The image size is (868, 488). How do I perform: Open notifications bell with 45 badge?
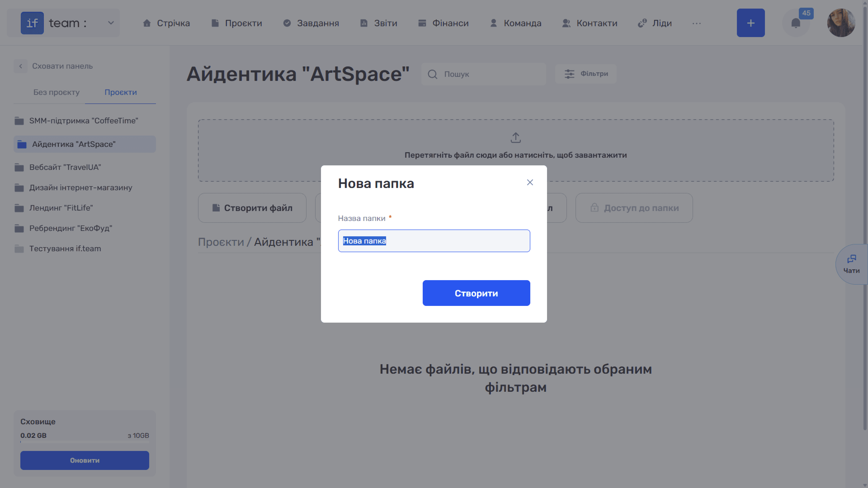tap(796, 23)
